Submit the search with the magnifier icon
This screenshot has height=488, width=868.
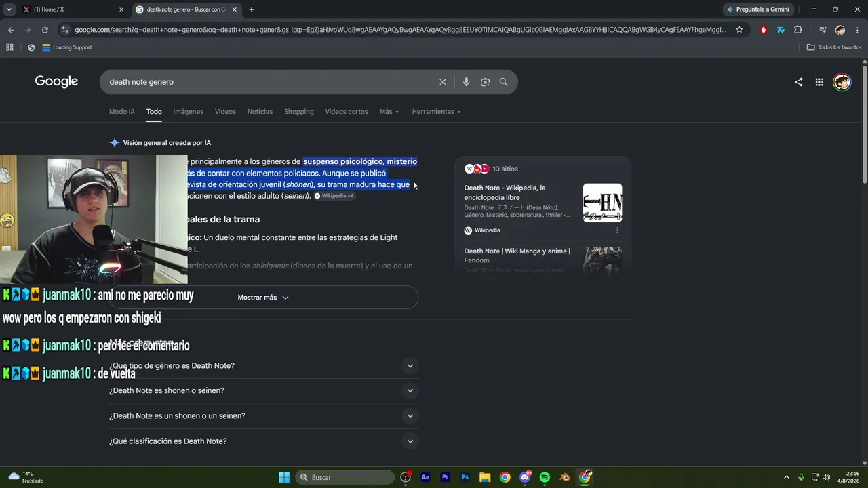pos(503,82)
